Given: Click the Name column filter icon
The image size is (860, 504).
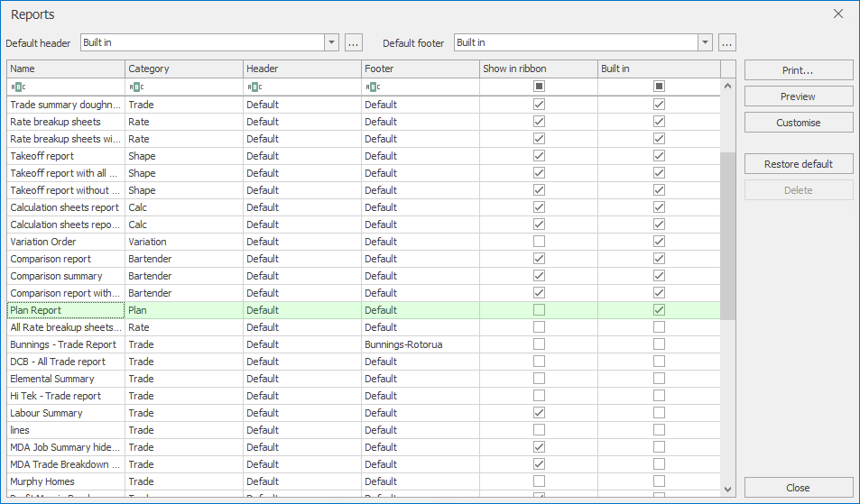Looking at the screenshot, I should click(17, 87).
